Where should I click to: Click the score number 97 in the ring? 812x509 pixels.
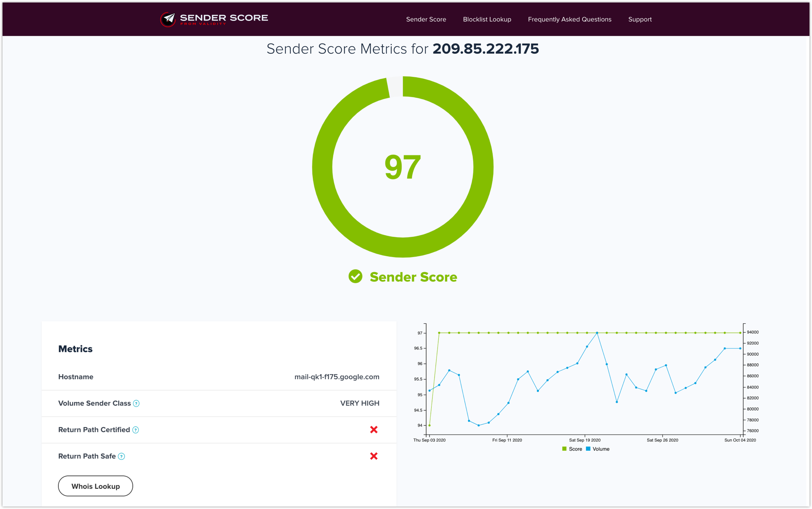[402, 167]
